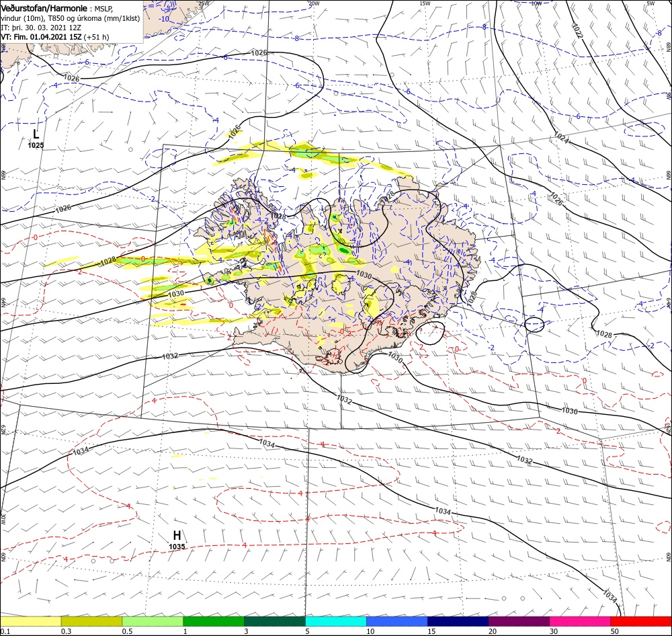Click the red above-50 legend swatch

tap(641, 621)
